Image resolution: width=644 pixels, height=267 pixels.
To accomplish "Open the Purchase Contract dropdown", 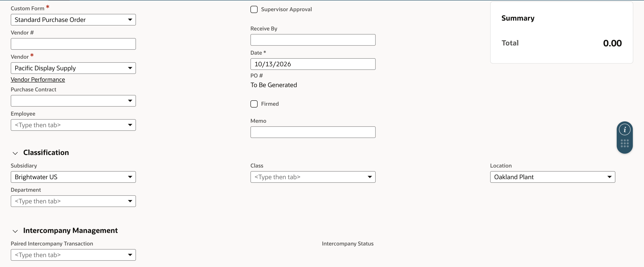I will 73,101.
